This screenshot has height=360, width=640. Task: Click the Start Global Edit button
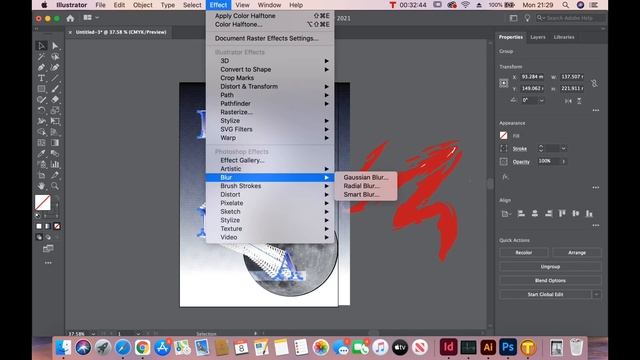coord(545,294)
